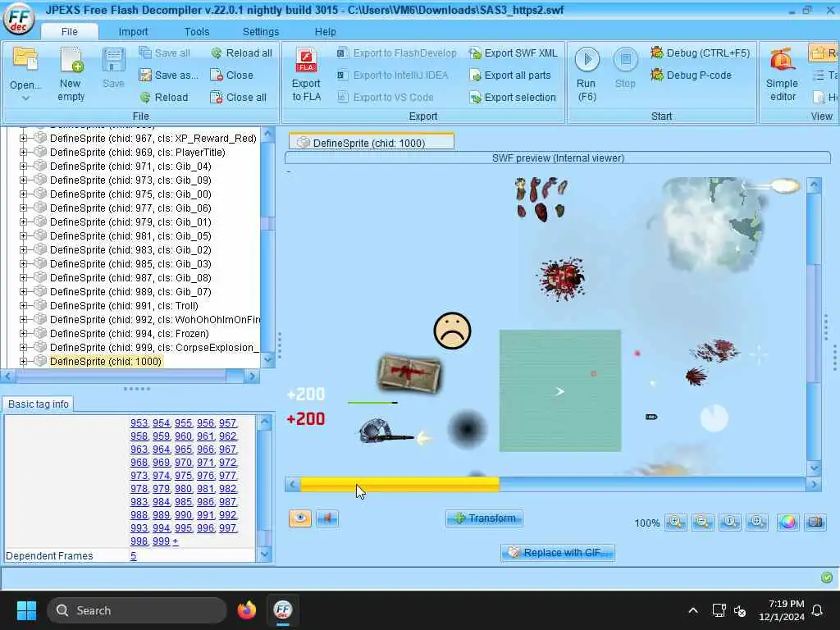Start Debug (CTRL+F5)
The width and height of the screenshot is (840, 630).
pyautogui.click(x=701, y=53)
